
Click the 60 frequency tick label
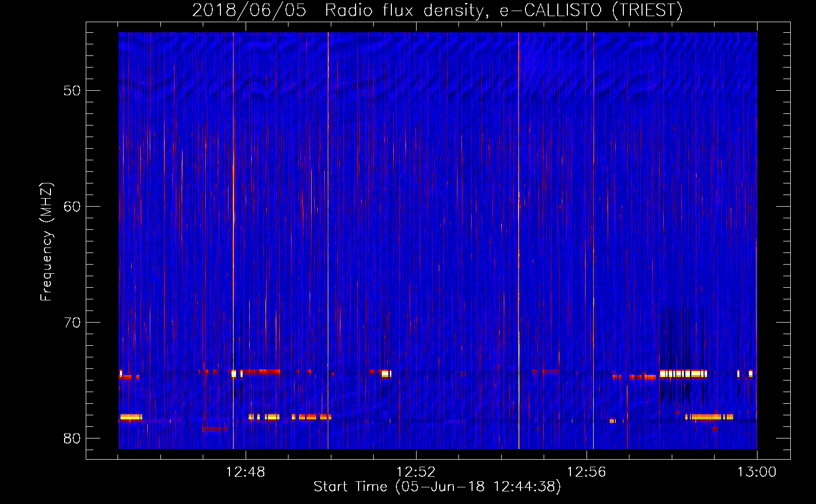pyautogui.click(x=72, y=207)
